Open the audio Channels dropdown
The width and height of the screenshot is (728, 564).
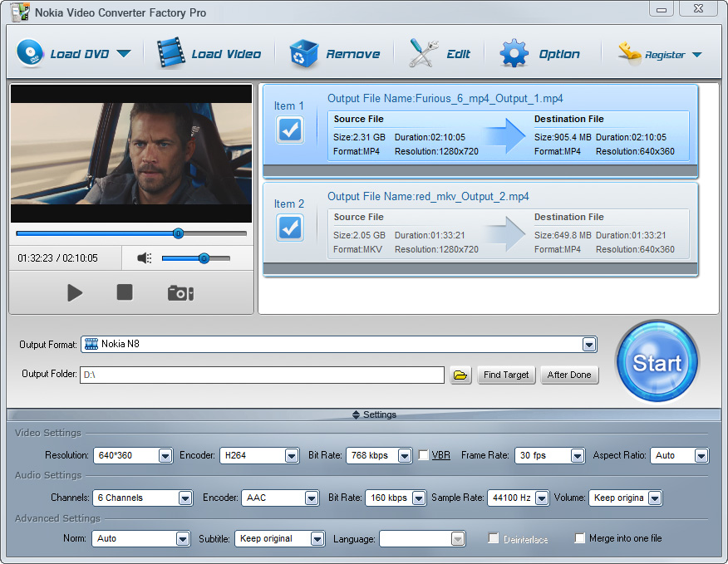185,498
